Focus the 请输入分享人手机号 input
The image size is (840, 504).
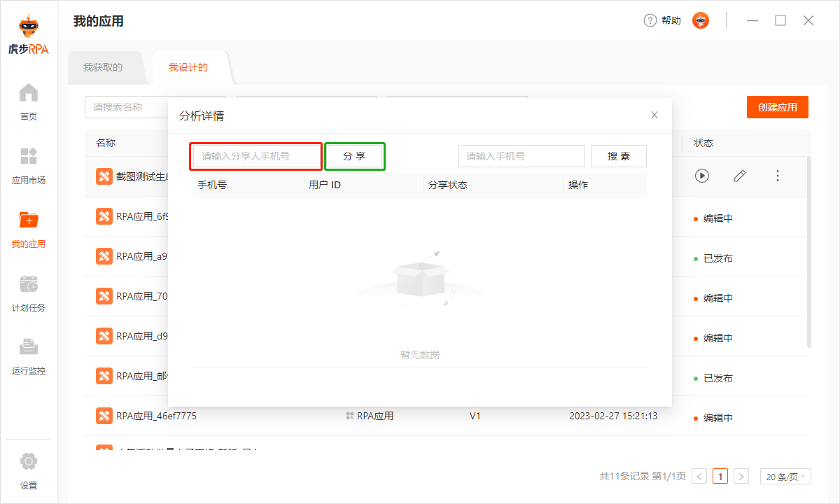pos(256,156)
